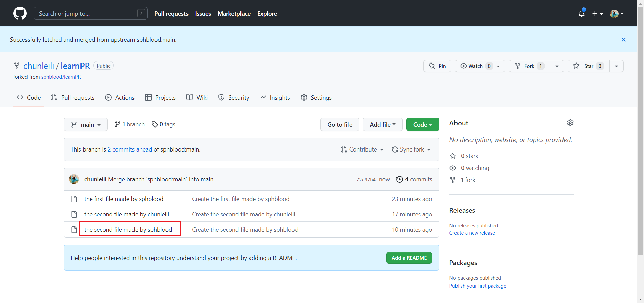Click Create a new release
Screen dimensions: 644x303
tap(472, 233)
